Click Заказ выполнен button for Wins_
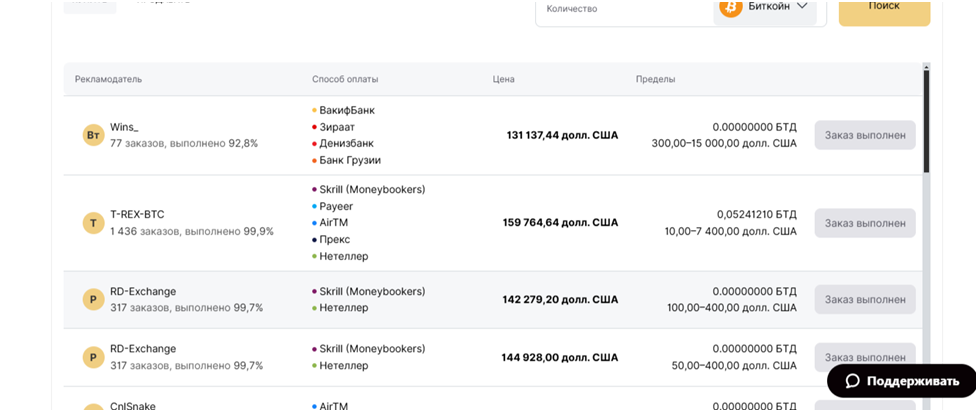The width and height of the screenshot is (978, 412). 864,135
